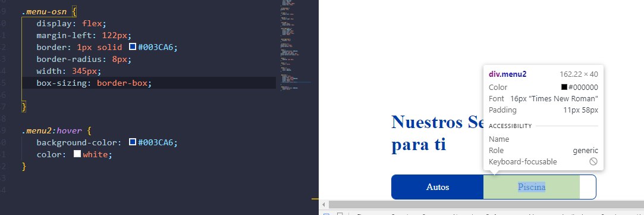
Task: Click the left arrow of horizontal scrollbar
Action: [323, 205]
